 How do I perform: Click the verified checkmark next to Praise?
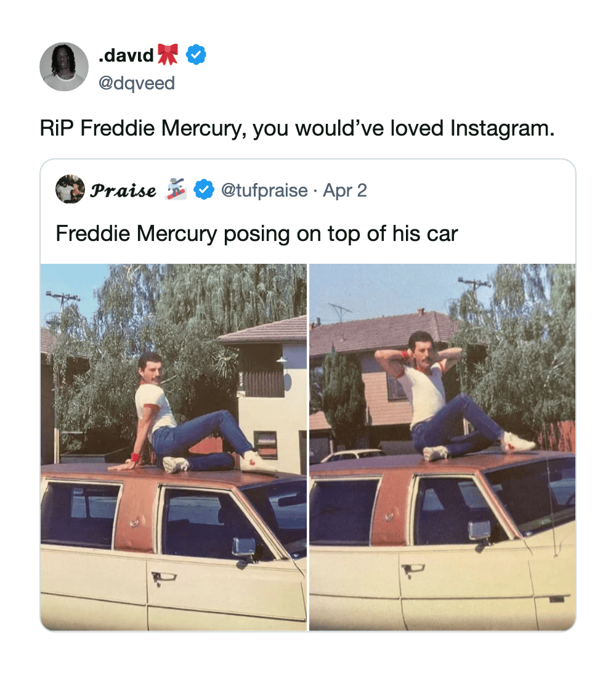(203, 190)
